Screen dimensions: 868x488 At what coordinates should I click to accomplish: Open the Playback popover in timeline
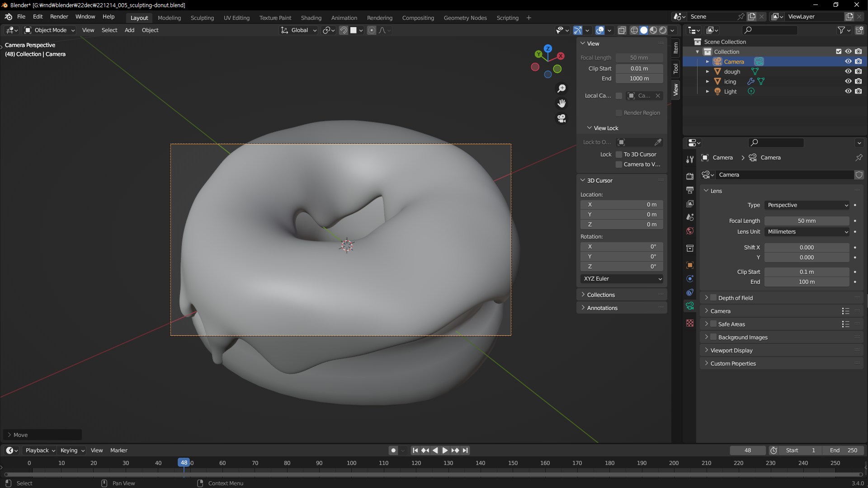coord(40,450)
